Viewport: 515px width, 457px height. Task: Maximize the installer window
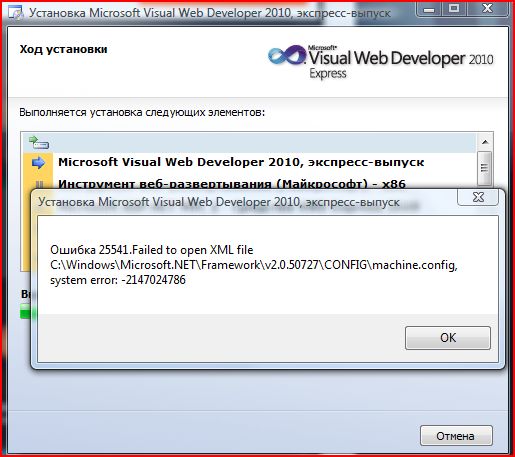454,9
